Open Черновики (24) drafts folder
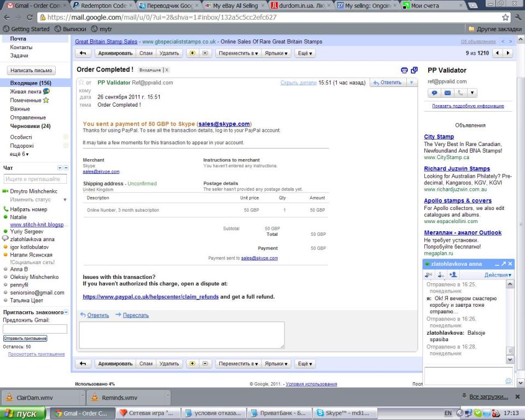525x420 pixels. (30, 126)
